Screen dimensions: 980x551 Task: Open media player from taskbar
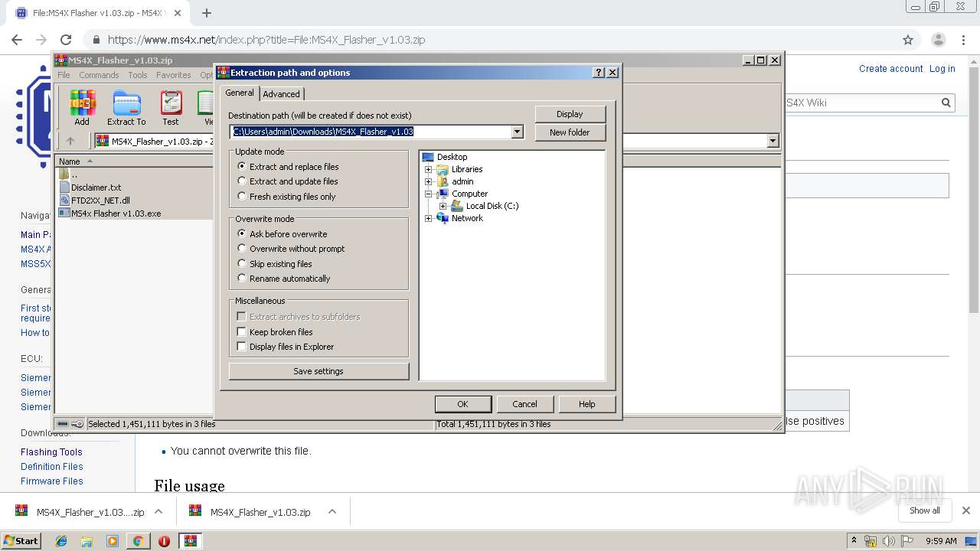click(113, 541)
